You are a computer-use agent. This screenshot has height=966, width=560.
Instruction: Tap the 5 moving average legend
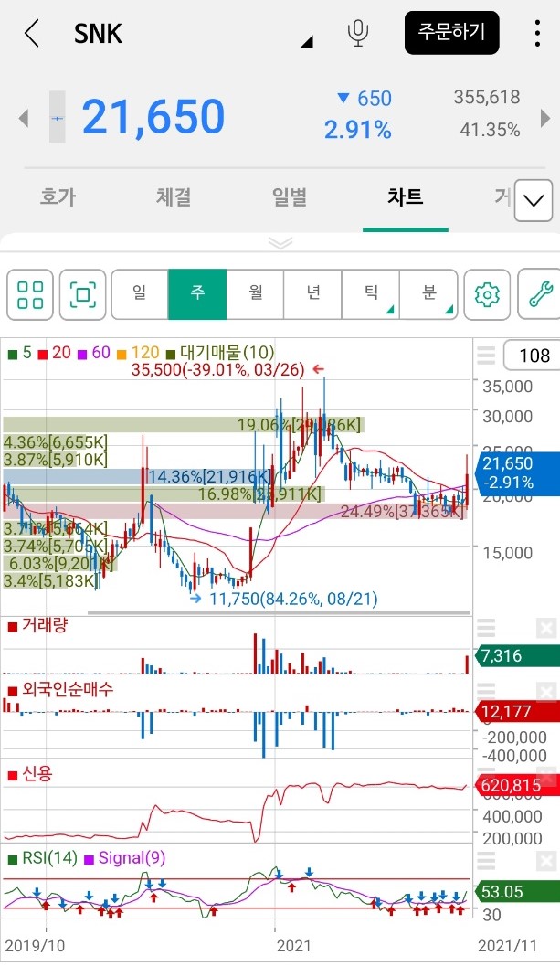pyautogui.click(x=20, y=353)
